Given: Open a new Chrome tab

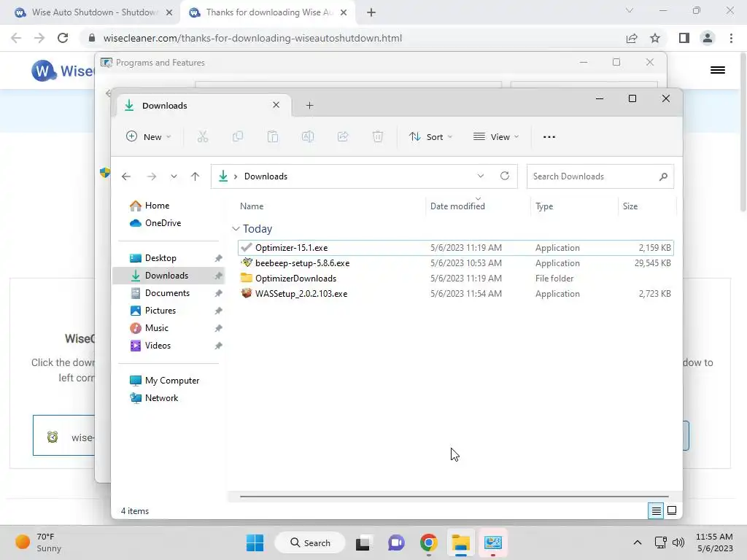Looking at the screenshot, I should (371, 12).
